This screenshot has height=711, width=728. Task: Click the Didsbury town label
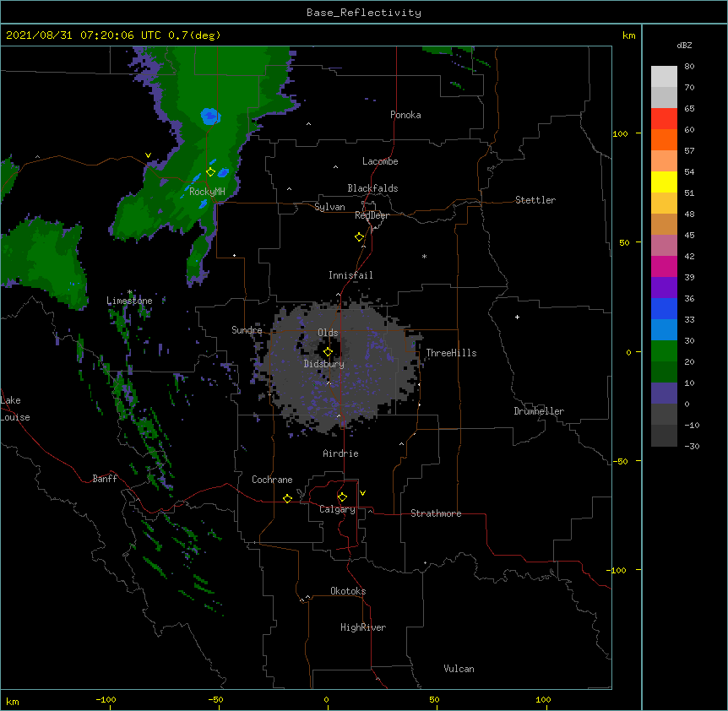324,364
